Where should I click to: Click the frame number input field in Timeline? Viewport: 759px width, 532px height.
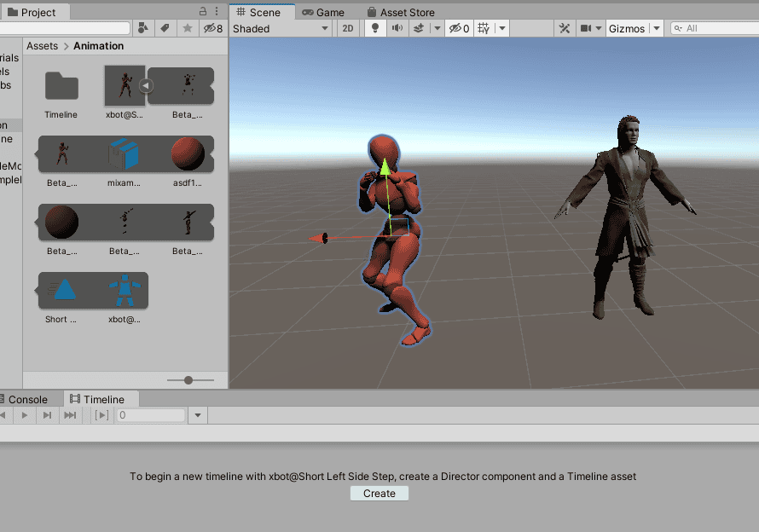151,415
